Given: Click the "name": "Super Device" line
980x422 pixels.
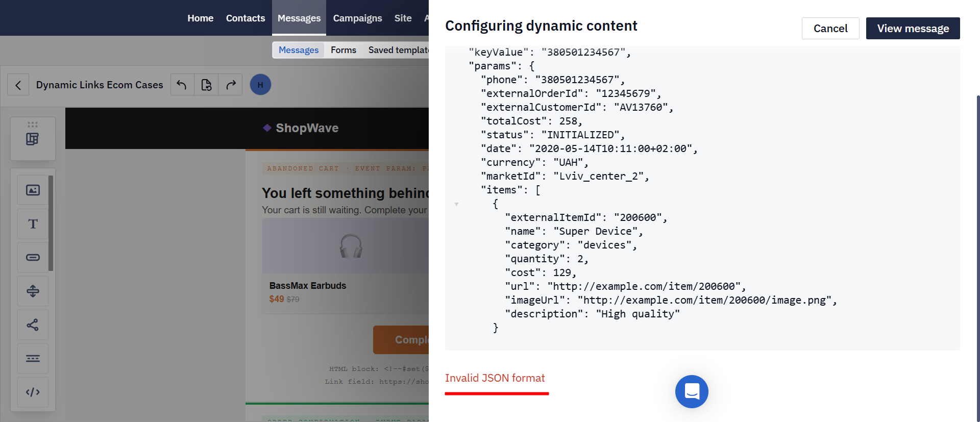Looking at the screenshot, I should pyautogui.click(x=574, y=231).
